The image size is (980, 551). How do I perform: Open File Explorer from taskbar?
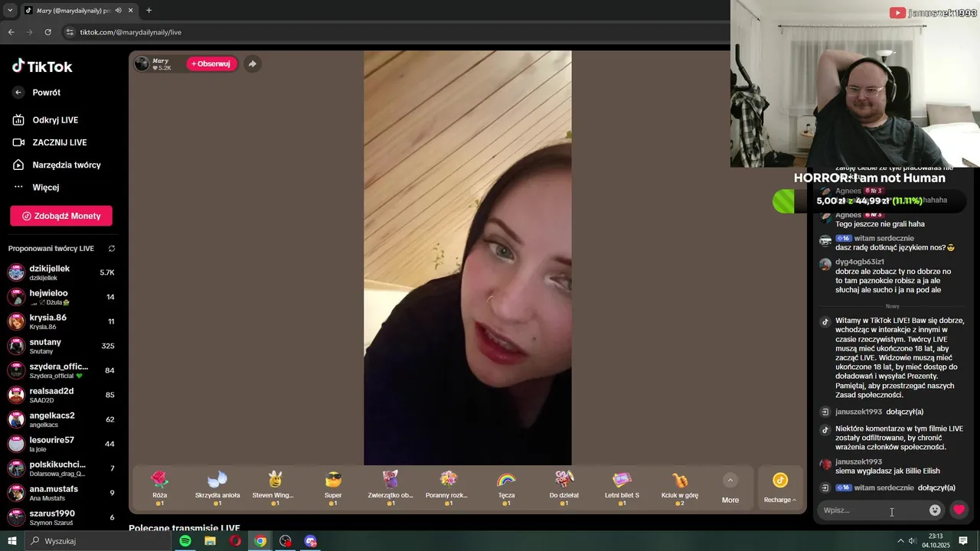coord(210,541)
